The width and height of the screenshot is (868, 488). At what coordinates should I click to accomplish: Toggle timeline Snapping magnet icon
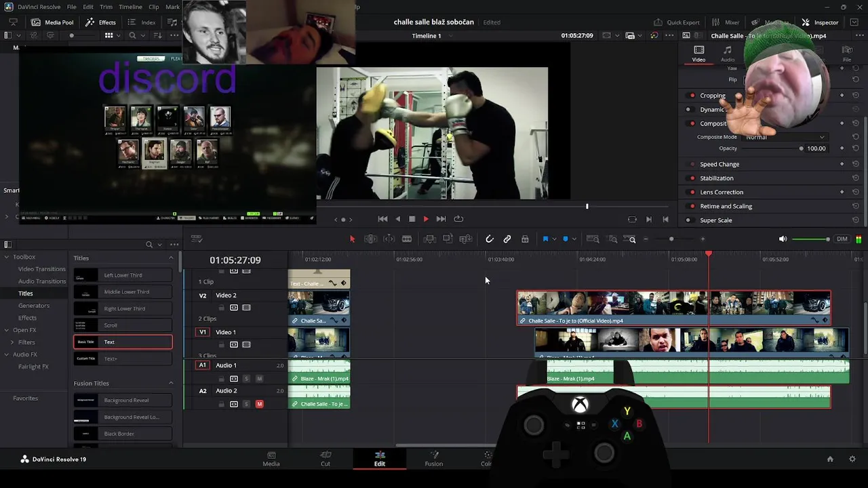click(x=490, y=239)
